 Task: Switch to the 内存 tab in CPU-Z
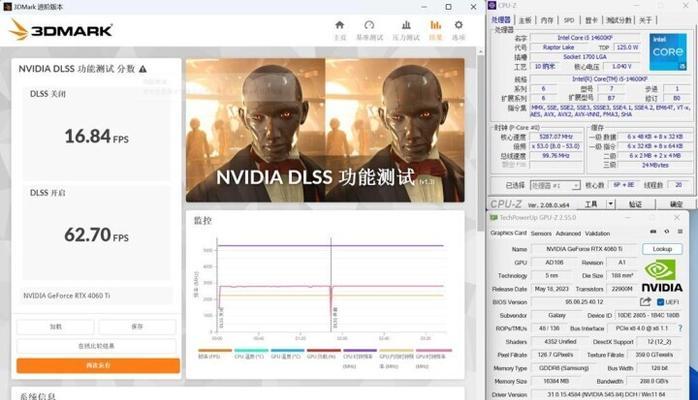pos(547,20)
